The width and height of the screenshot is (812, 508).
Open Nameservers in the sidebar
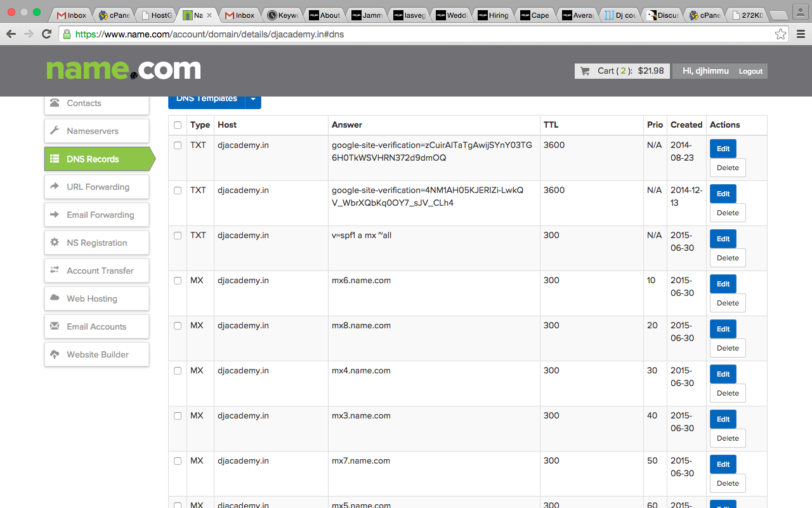tap(96, 131)
